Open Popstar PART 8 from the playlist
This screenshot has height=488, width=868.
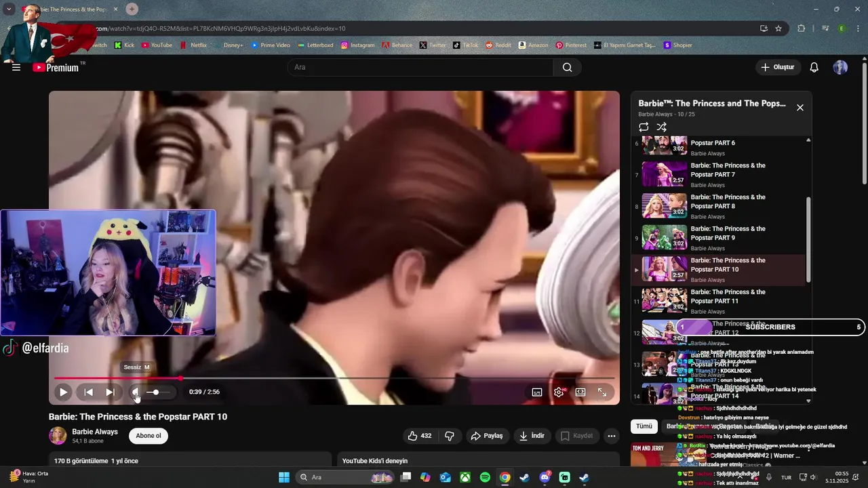pyautogui.click(x=719, y=207)
